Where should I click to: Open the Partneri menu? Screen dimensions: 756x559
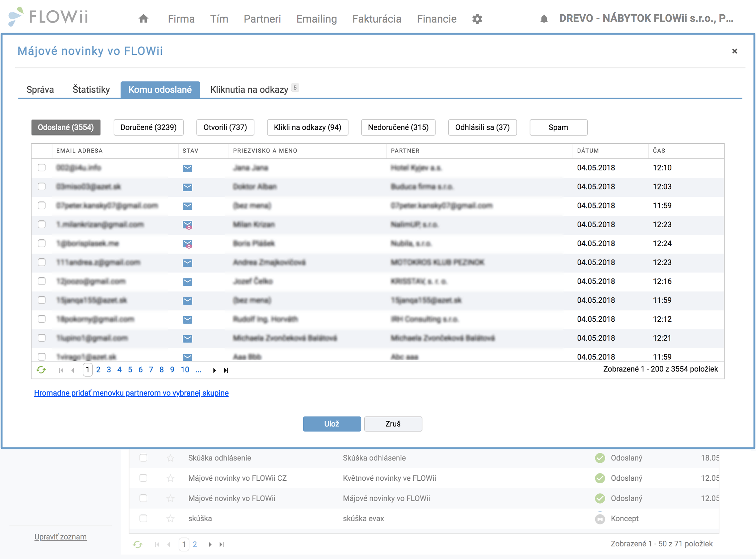coord(262,19)
